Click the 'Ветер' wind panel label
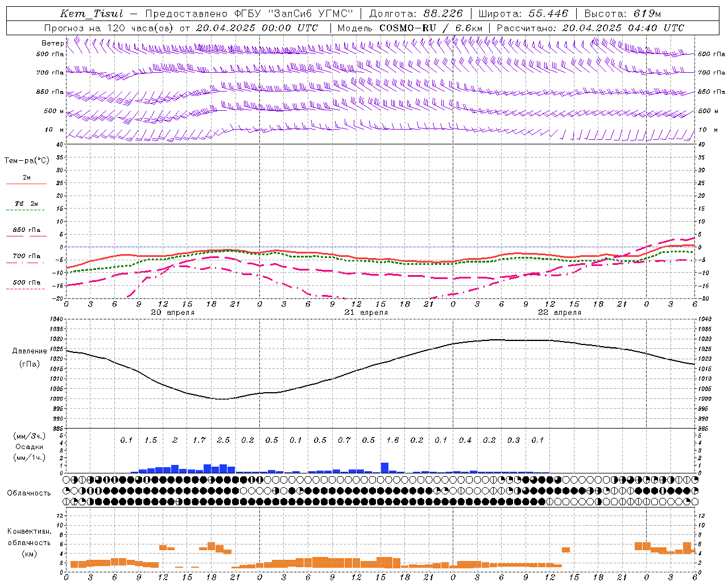 coord(53,43)
